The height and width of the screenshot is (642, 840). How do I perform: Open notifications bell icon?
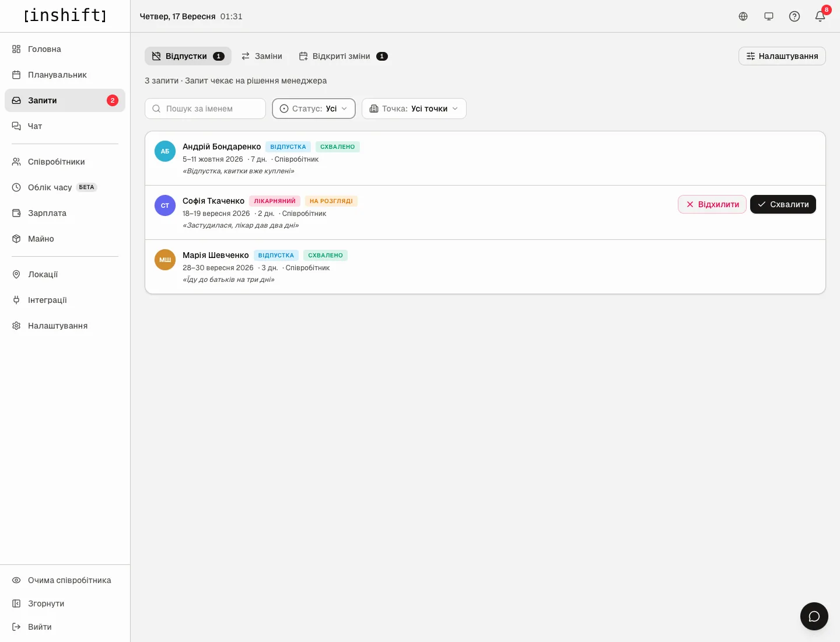[x=820, y=16]
